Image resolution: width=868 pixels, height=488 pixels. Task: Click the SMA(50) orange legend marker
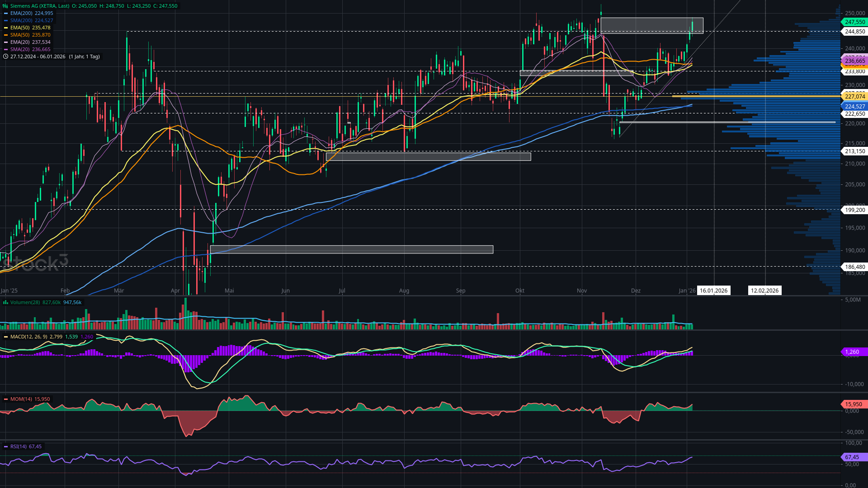click(x=6, y=35)
